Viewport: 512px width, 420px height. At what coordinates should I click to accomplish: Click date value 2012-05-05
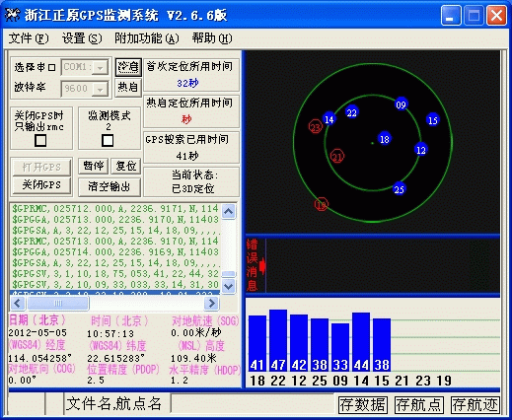pyautogui.click(x=37, y=333)
